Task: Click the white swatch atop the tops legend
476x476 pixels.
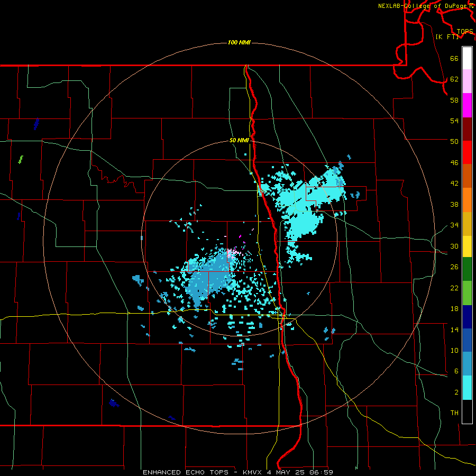Action: click(x=467, y=58)
